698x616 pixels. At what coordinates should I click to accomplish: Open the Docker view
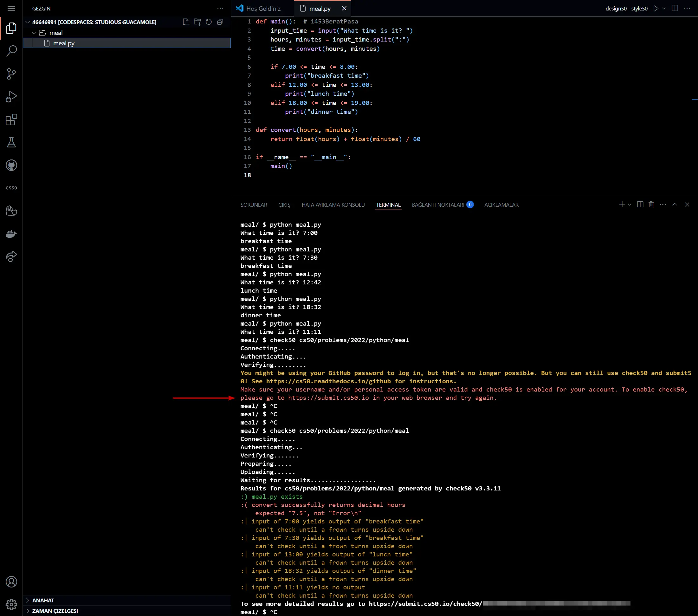pos(11,234)
